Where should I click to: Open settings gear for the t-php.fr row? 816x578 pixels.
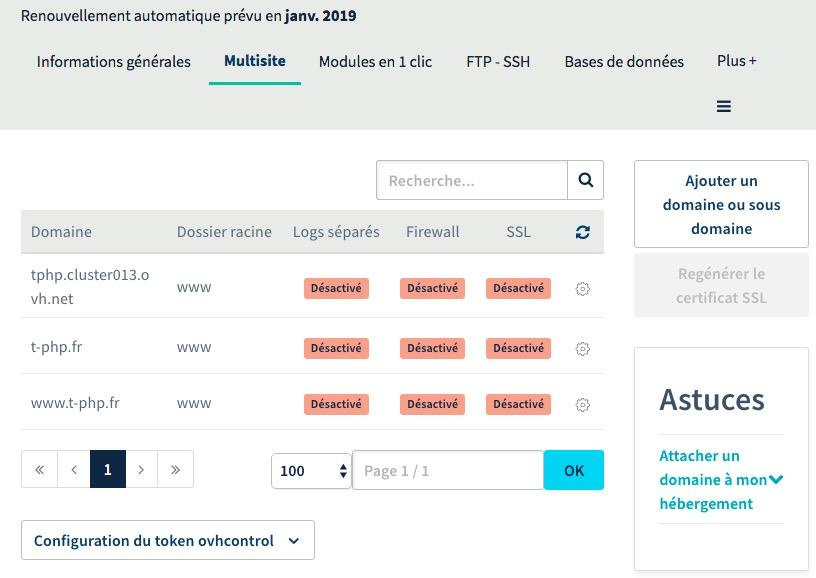click(583, 349)
